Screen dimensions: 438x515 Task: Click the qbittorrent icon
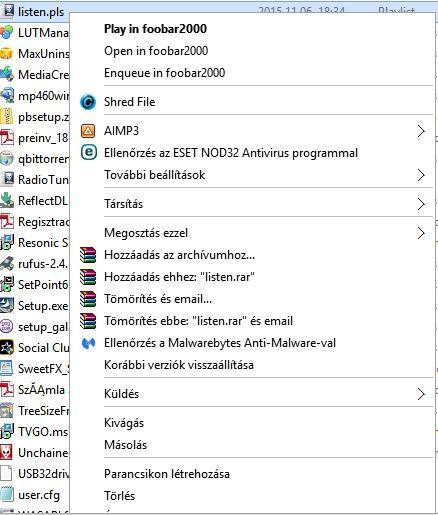pos(7,159)
